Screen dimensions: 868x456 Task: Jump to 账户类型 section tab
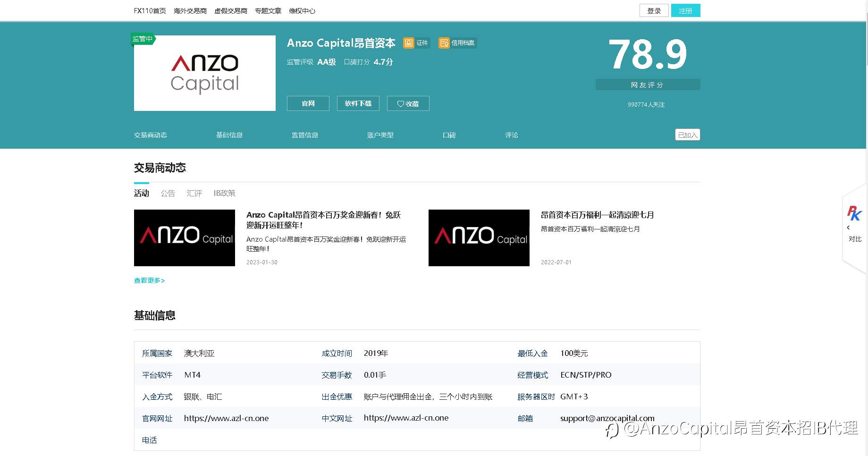pyautogui.click(x=380, y=135)
